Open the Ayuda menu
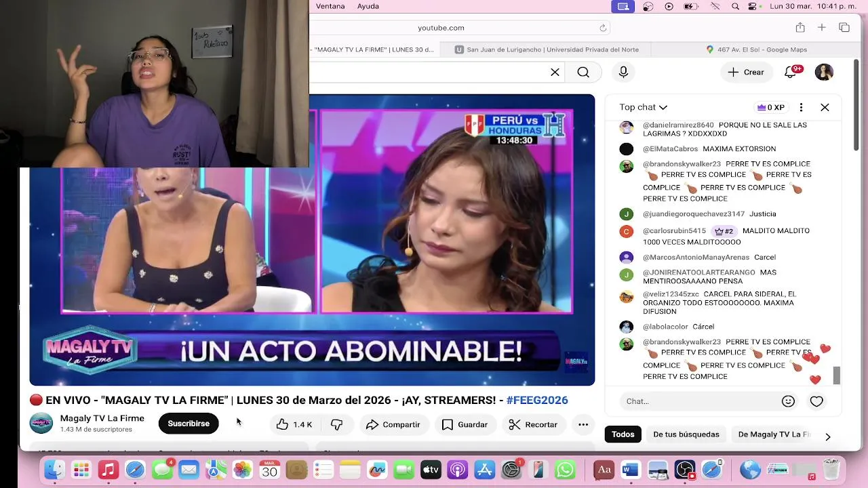This screenshot has height=488, width=868. coord(368,6)
